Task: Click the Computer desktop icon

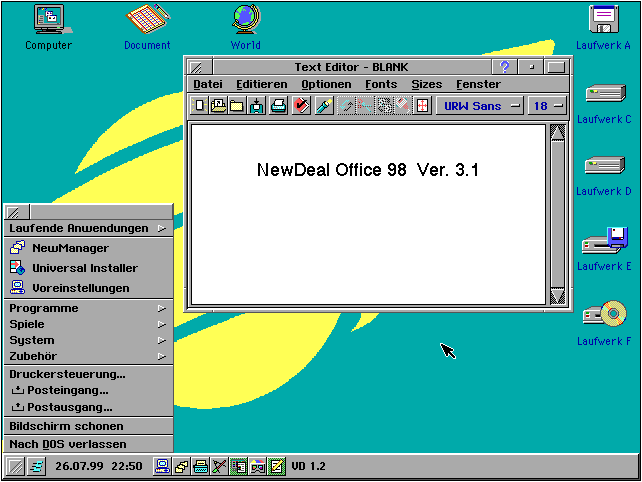Action: 48,19
